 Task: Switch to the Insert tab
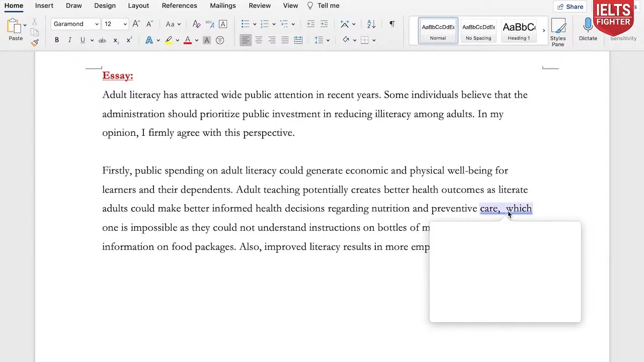(44, 6)
